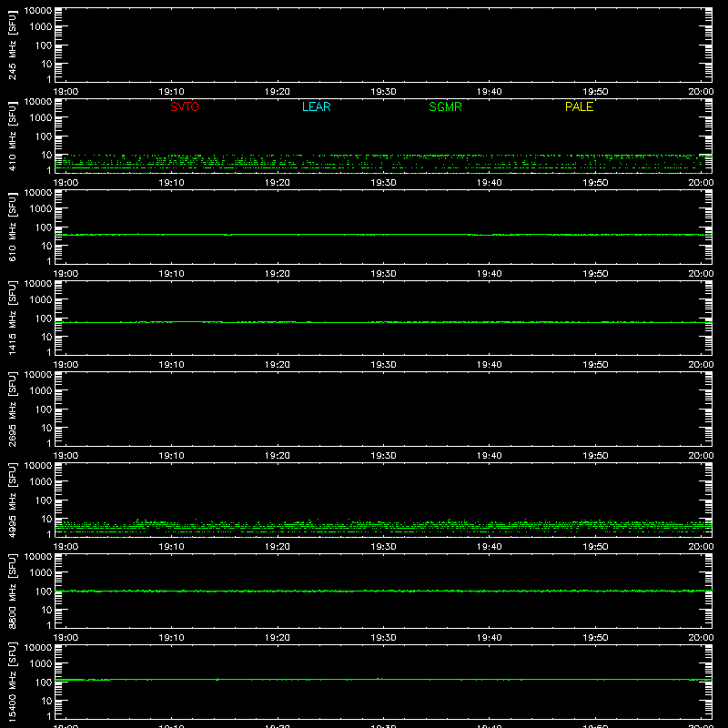The width and height of the screenshot is (728, 728).
Task: Select the 245 MHz [SFU] axis label
Action: click(13, 45)
